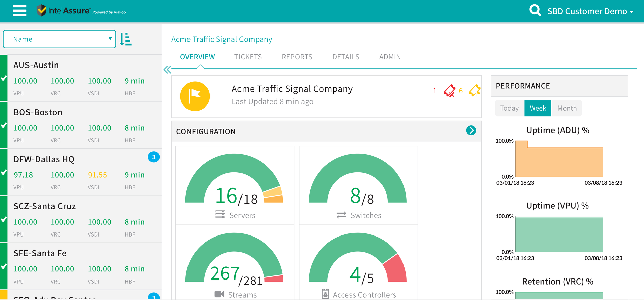Click the yellow flag status icon
Screen dimensions: 644x300
point(195,96)
